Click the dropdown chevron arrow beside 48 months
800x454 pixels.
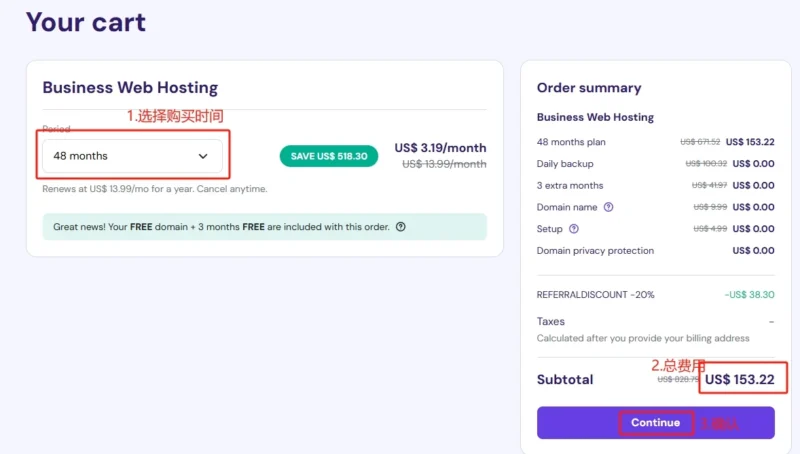click(203, 156)
